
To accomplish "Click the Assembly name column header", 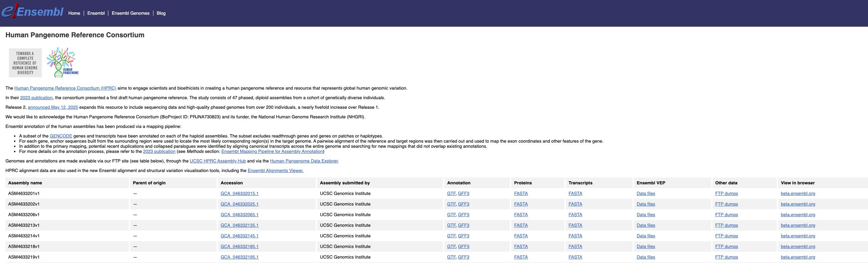I will 67,183.
